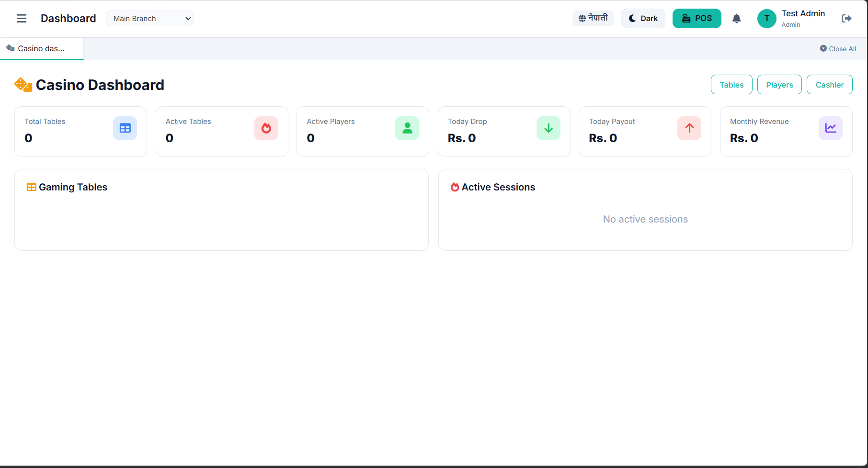Click the 'No active sessions' message
The width and height of the screenshot is (868, 468).
tap(645, 219)
